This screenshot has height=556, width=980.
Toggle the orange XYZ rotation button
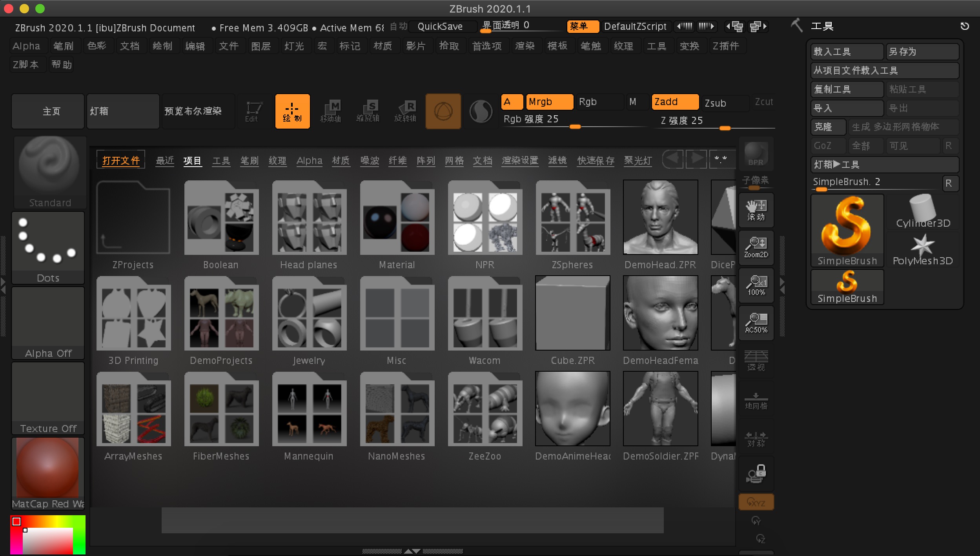(756, 502)
